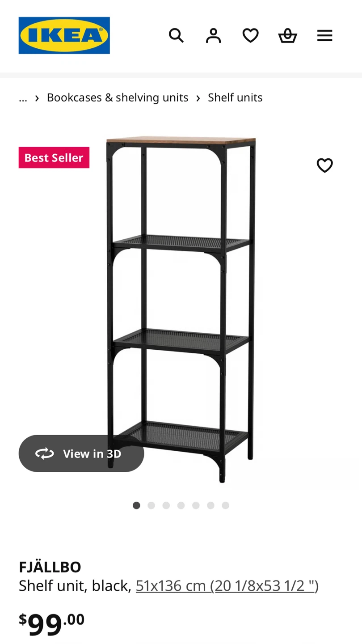
Task: Open the hamburger menu
Action: click(x=325, y=35)
